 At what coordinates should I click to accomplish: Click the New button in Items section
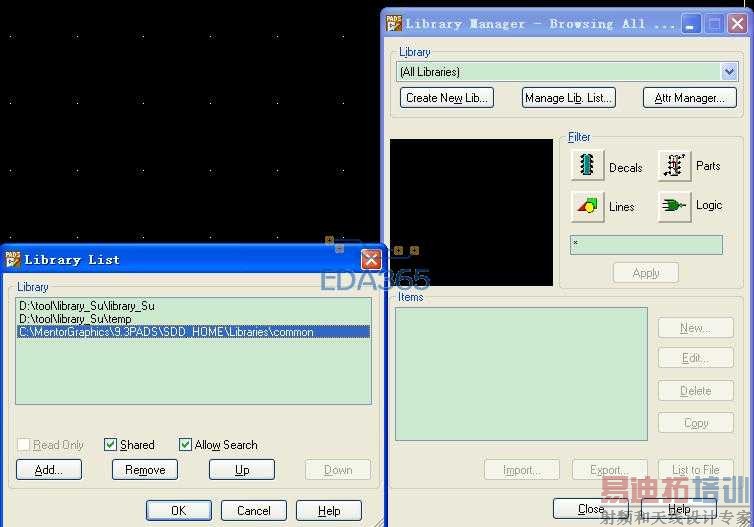pos(695,328)
